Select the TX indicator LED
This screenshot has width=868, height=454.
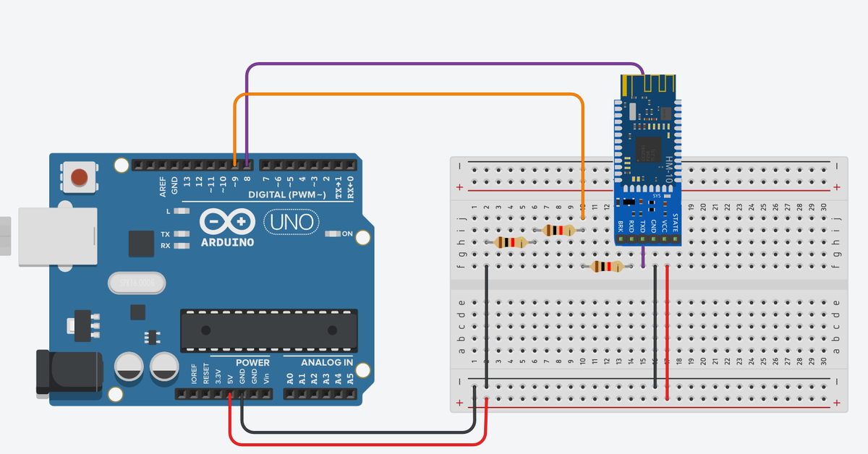pyautogui.click(x=182, y=234)
